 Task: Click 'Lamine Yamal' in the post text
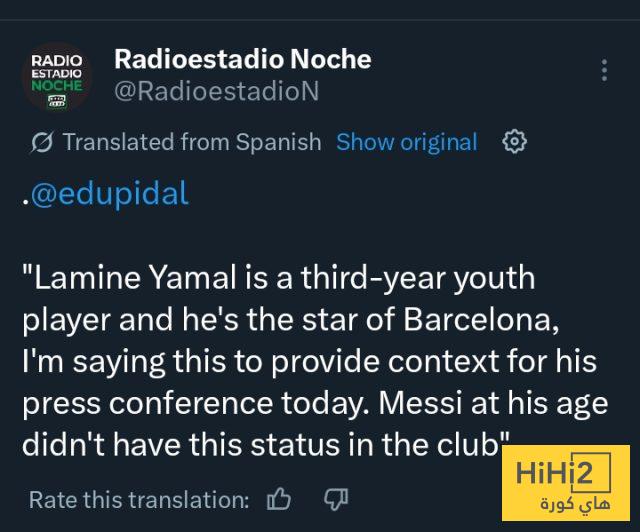tap(115, 277)
